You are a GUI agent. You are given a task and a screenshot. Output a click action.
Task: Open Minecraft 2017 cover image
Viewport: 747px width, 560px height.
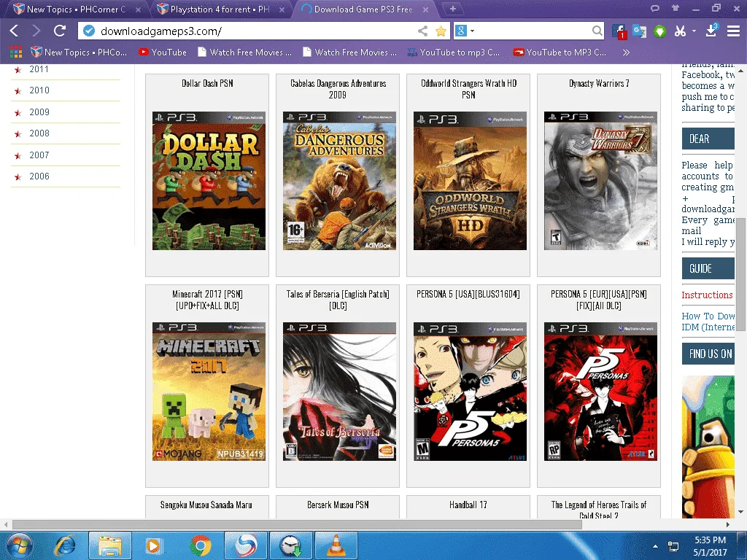point(209,392)
